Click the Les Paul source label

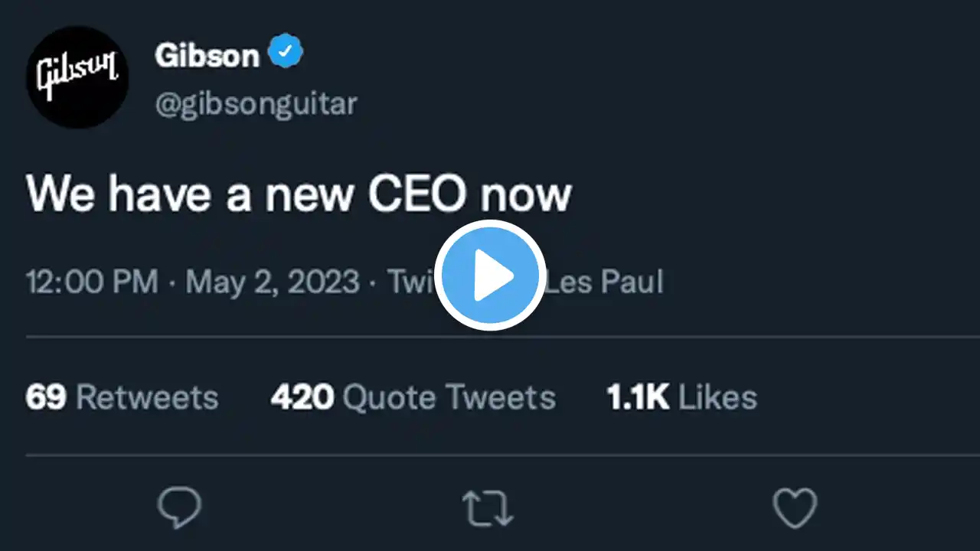coord(606,282)
